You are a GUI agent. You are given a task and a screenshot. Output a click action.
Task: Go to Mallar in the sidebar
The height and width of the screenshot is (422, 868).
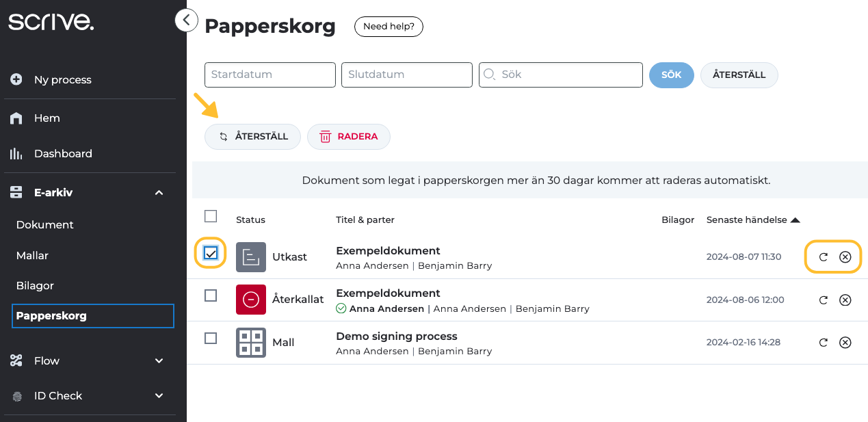tap(32, 255)
